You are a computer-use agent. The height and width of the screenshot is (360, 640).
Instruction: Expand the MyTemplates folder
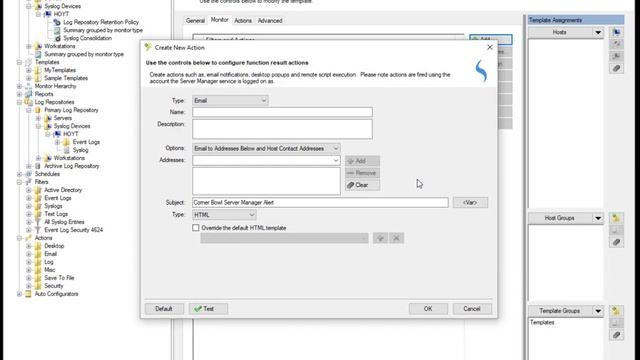point(29,70)
